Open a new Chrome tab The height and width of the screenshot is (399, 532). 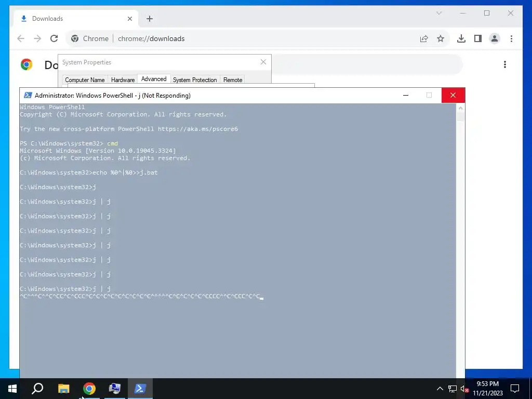(150, 19)
